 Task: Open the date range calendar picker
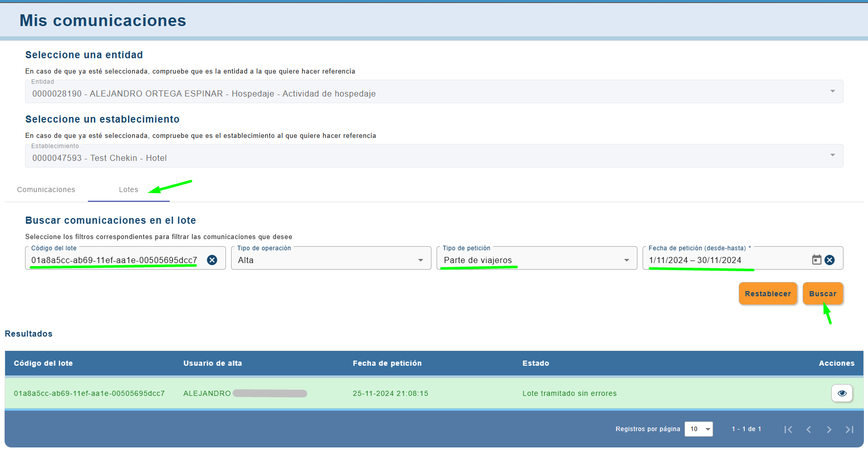point(816,260)
